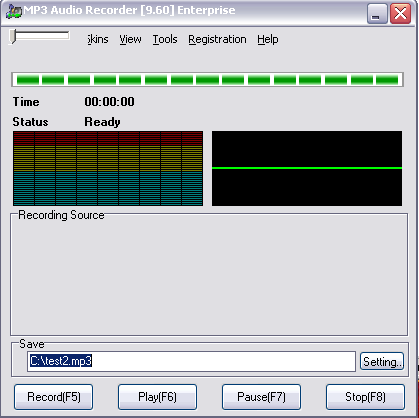Click the slider thumb at top left

(13, 36)
